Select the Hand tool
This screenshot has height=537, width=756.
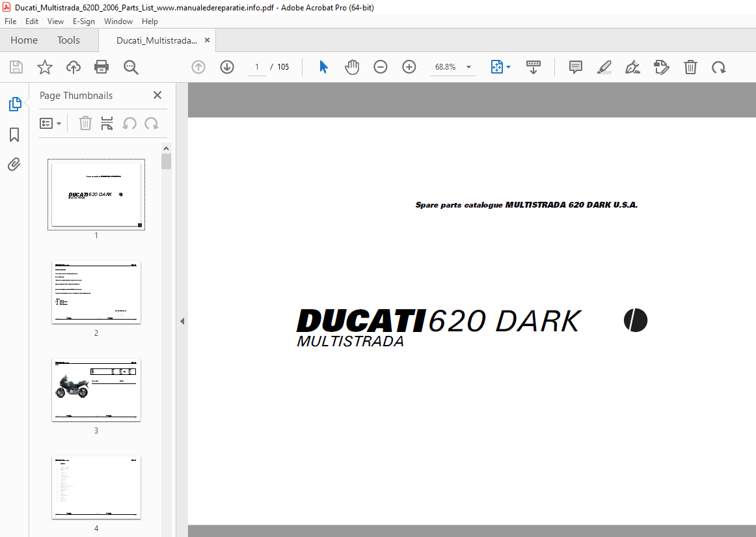(x=352, y=67)
